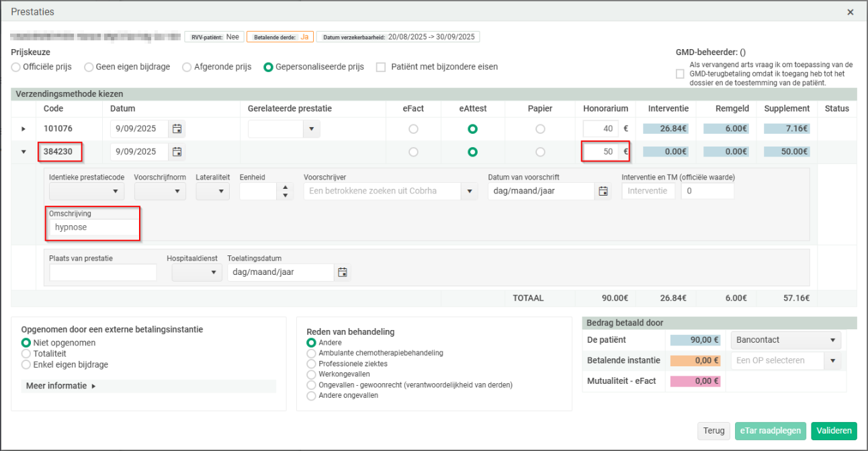Select eFact for prestatie 101076
This screenshot has width=868, height=451.
(x=413, y=129)
